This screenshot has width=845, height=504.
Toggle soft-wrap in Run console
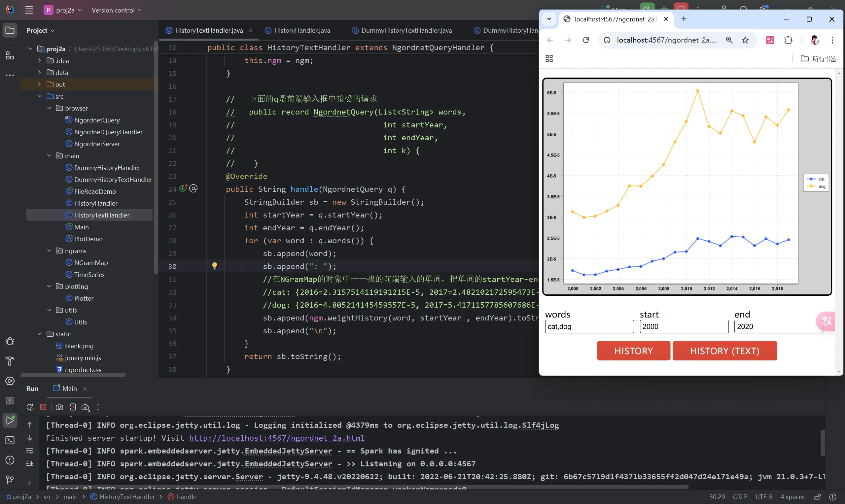coord(30,451)
